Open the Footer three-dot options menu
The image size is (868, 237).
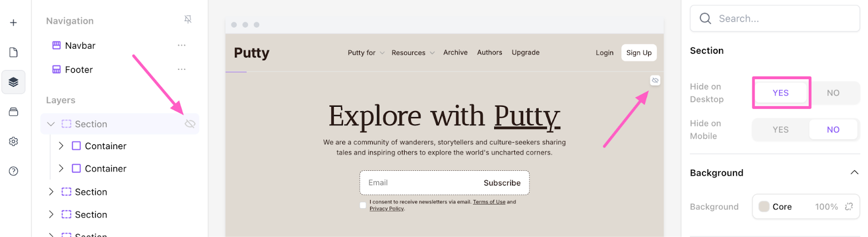point(182,69)
